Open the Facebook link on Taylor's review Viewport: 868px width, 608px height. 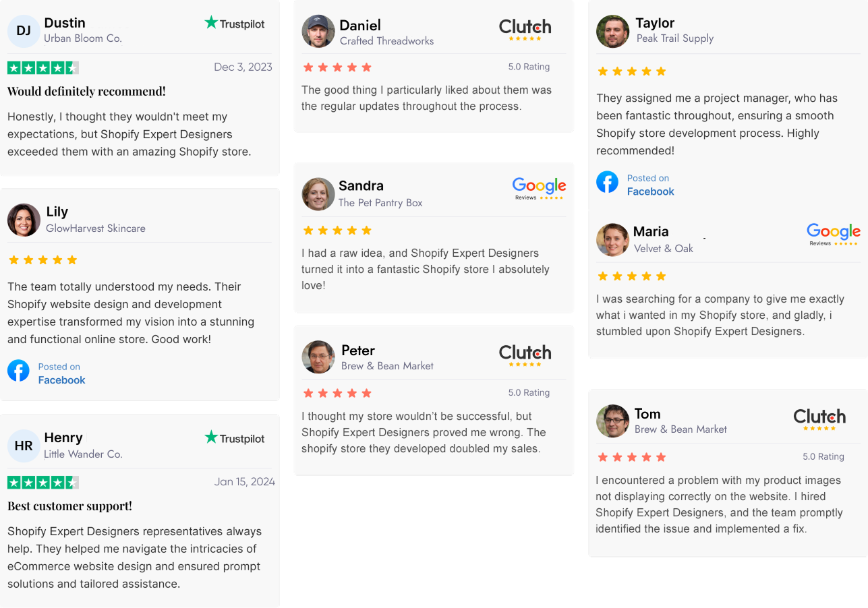650,191
